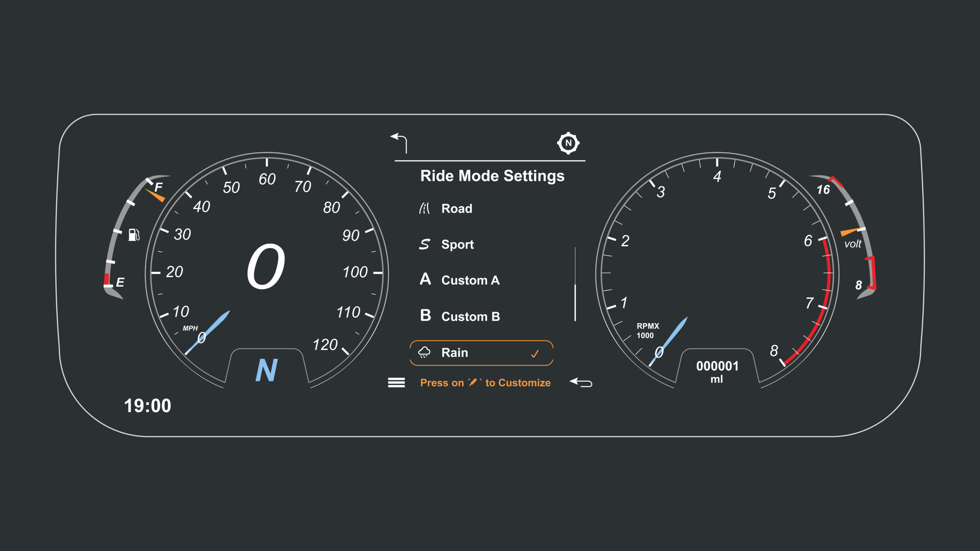Click the pencil customize icon in hint
Viewport: 980px width, 551px height.
coord(474,382)
